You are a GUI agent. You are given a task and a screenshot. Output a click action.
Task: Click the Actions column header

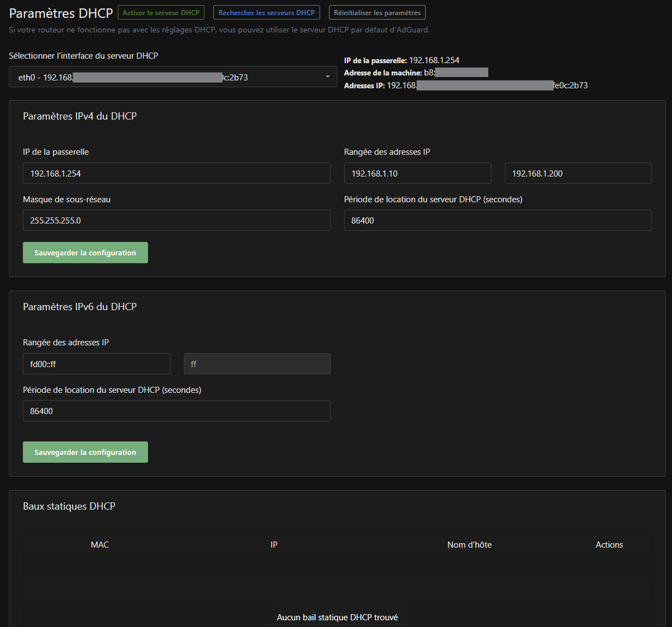(609, 544)
